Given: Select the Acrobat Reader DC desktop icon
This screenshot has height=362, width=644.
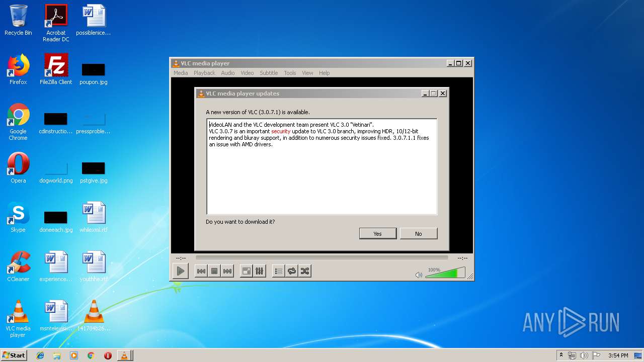Looking at the screenshot, I should (x=56, y=23).
